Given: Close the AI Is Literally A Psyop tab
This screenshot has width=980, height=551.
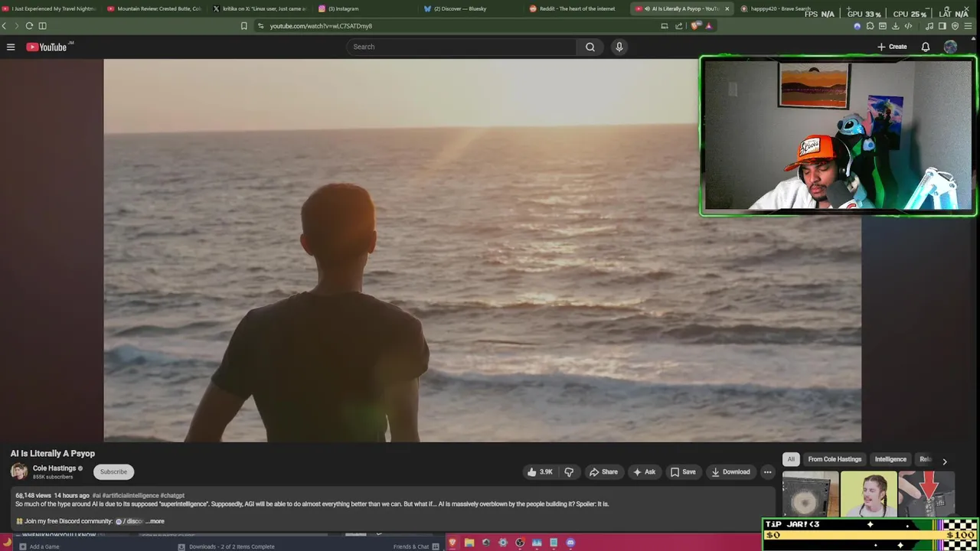Looking at the screenshot, I should (727, 8).
